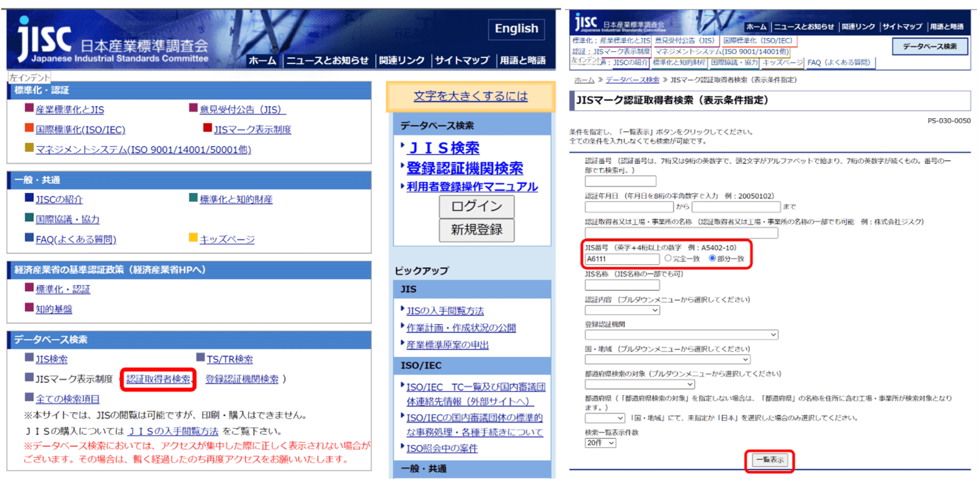Open 標準化・認証 under 経済産業省の基準認証政策

[63, 289]
